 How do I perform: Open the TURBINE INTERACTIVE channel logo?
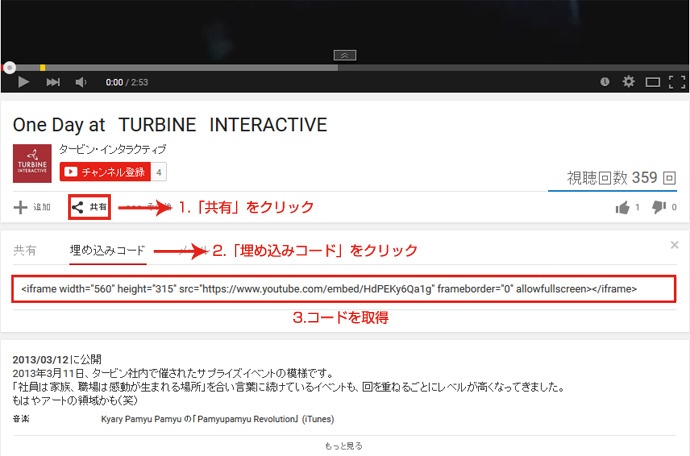coord(32,163)
